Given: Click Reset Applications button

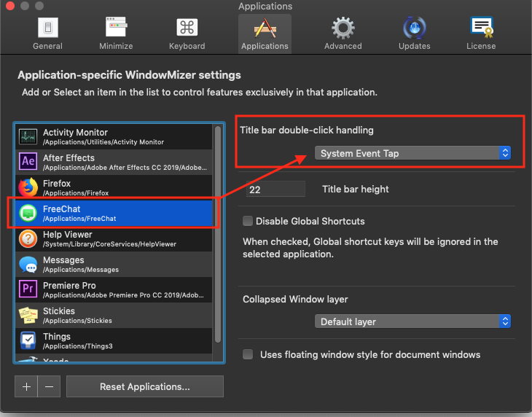Looking at the screenshot, I should pyautogui.click(x=145, y=386).
